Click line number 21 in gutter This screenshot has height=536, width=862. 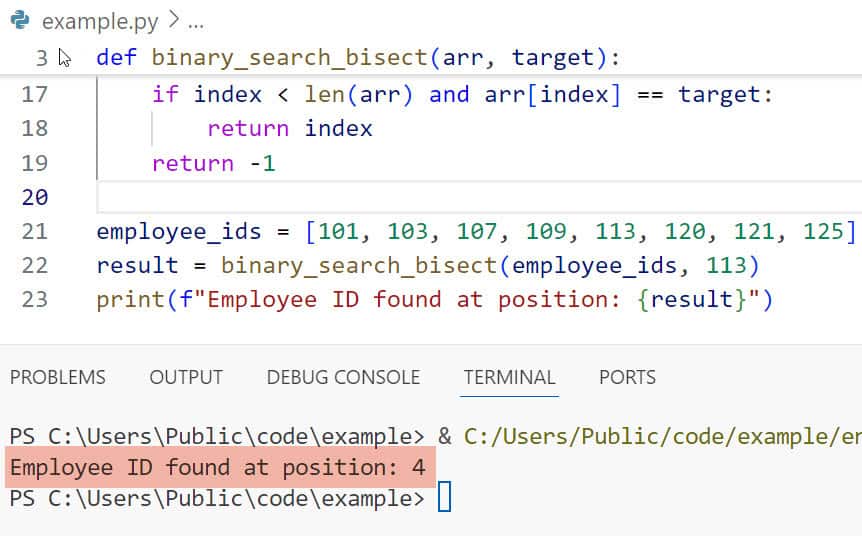click(35, 231)
